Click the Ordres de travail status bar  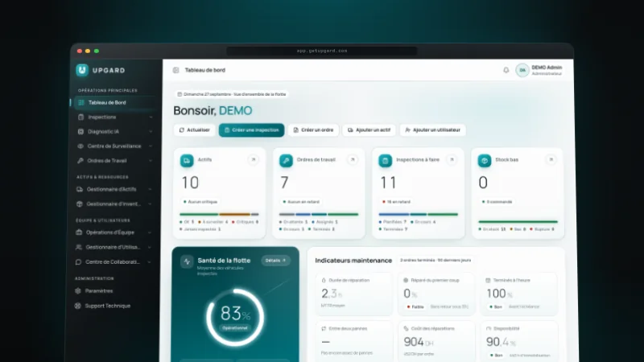tap(319, 214)
